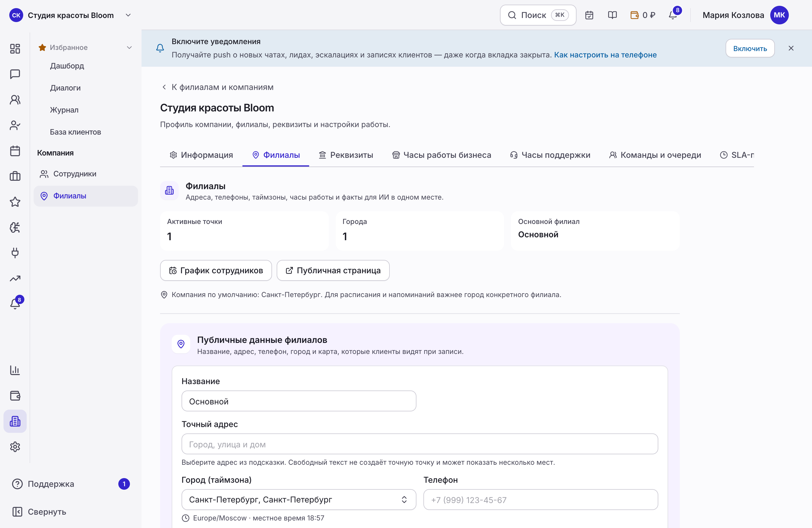Open the wallet icon in left rail
Viewport: 812px width, 528px height.
tap(15, 396)
